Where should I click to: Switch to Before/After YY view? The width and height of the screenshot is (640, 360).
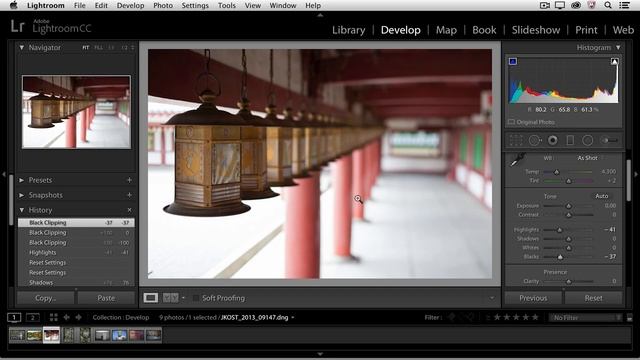click(x=171, y=298)
